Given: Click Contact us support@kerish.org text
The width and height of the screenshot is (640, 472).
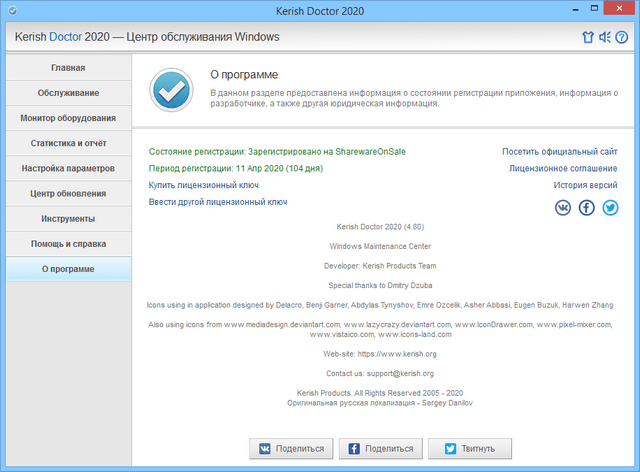Looking at the screenshot, I should tap(380, 374).
